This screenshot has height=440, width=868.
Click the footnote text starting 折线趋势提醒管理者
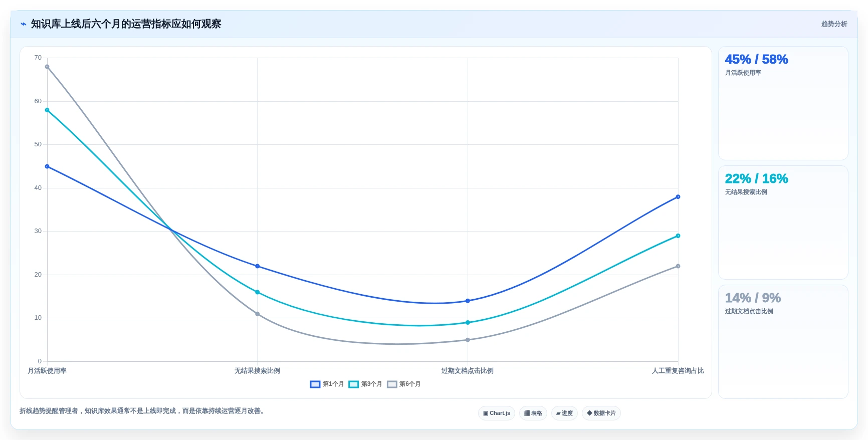click(142, 411)
